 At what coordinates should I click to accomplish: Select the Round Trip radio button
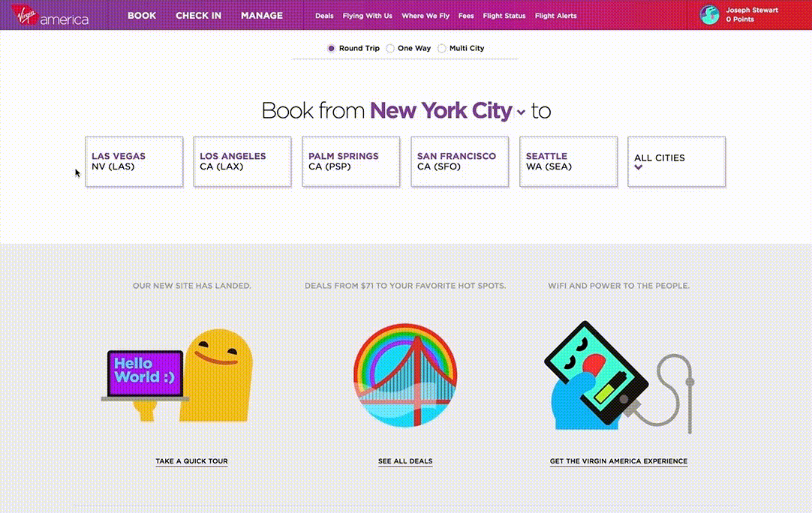332,49
